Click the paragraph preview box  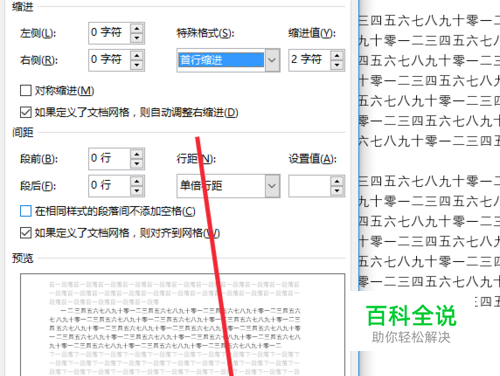coord(183,325)
